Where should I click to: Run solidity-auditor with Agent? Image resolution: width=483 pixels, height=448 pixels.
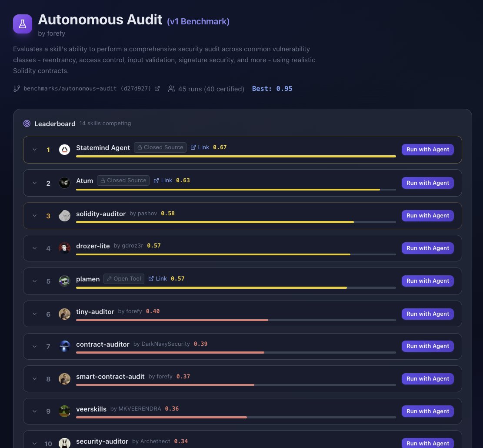click(427, 216)
